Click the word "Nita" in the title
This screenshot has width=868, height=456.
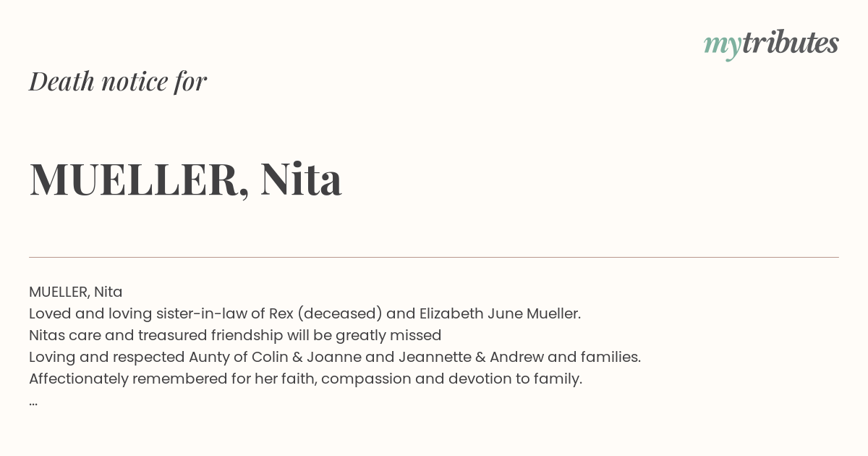(x=301, y=180)
